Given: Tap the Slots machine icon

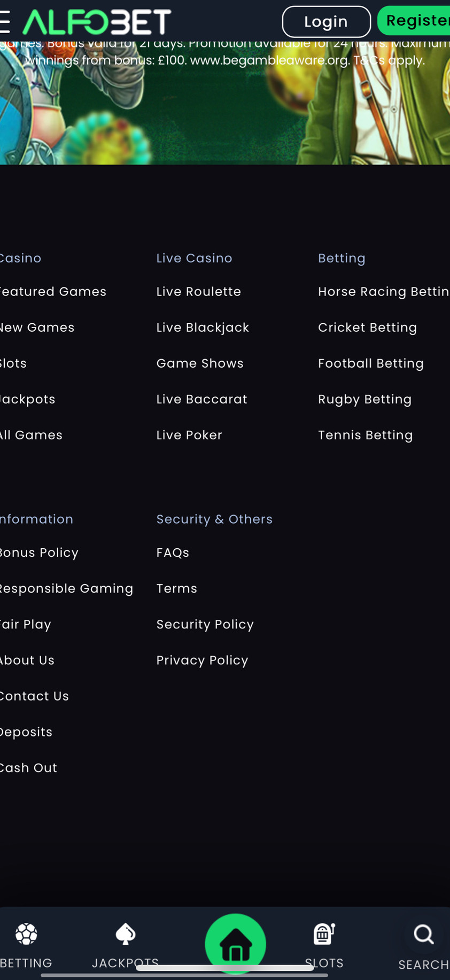Looking at the screenshot, I should click(324, 934).
